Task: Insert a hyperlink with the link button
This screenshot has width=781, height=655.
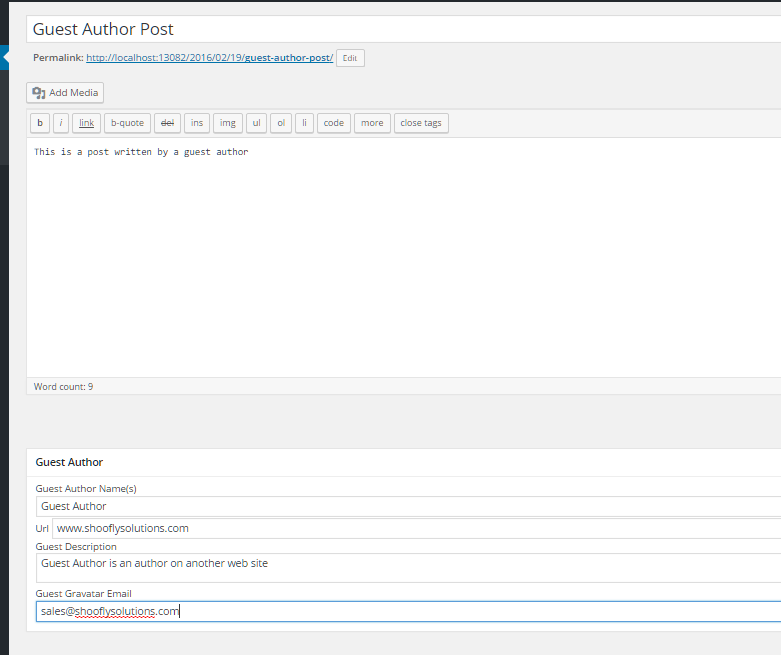Action: 87,123
